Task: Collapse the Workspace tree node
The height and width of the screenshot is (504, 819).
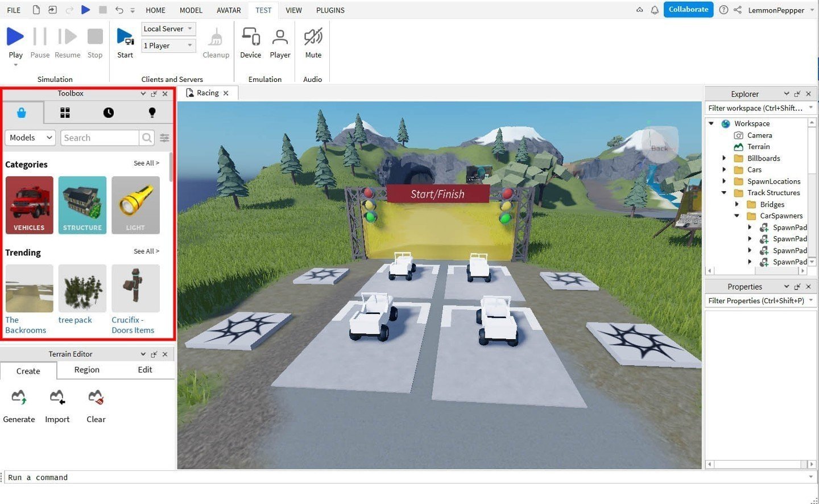Action: coord(711,123)
